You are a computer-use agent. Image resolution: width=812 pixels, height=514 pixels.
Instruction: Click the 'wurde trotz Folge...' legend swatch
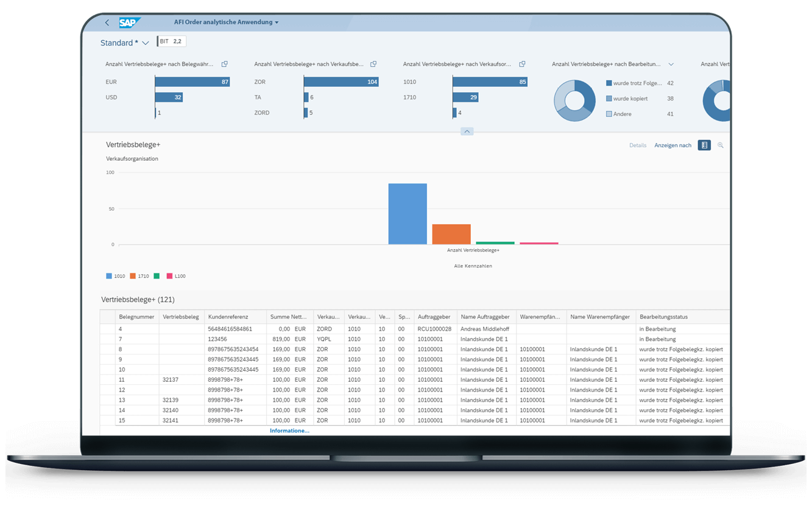click(609, 83)
